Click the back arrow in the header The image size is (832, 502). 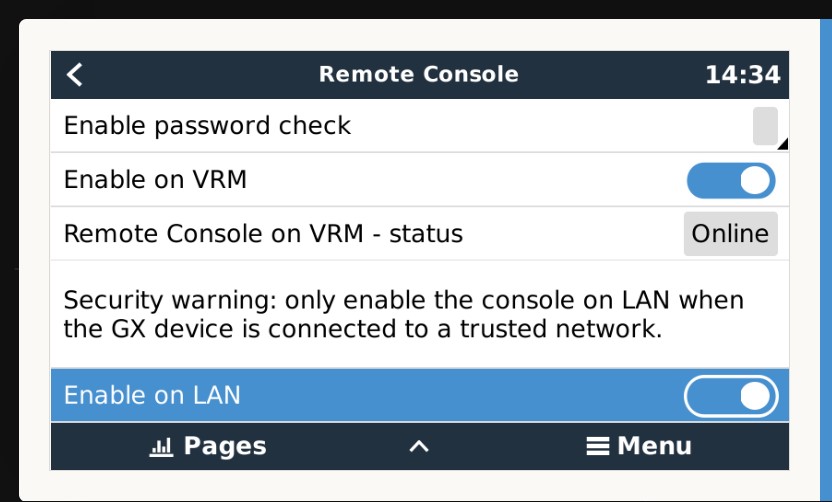(x=75, y=75)
